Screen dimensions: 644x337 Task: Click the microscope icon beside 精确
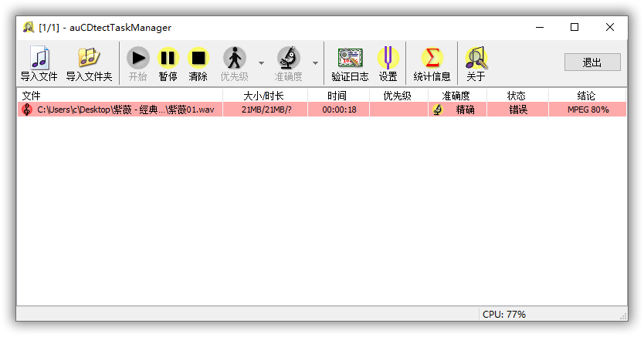click(438, 110)
